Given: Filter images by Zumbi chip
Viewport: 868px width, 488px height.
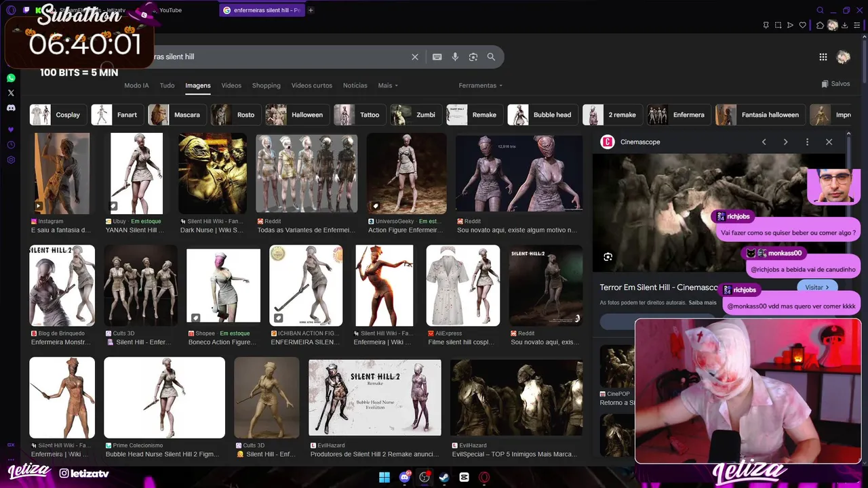Looking at the screenshot, I should [x=416, y=115].
